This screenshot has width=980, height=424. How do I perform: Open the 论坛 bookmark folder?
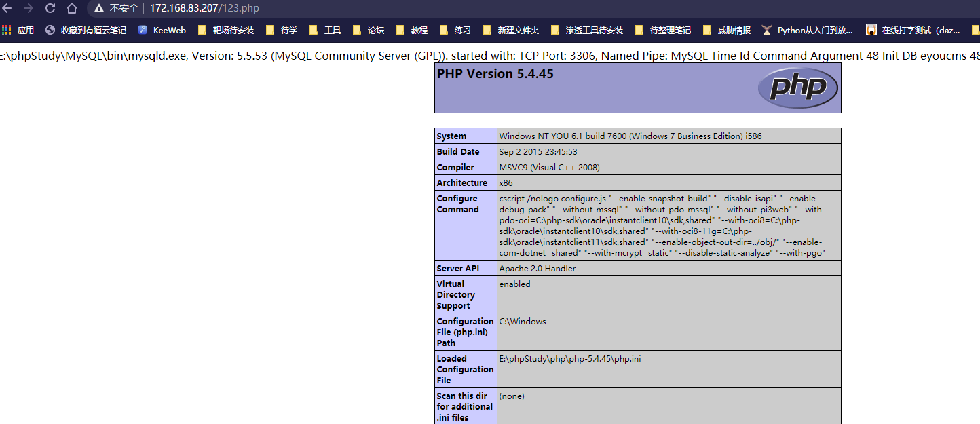coord(369,30)
